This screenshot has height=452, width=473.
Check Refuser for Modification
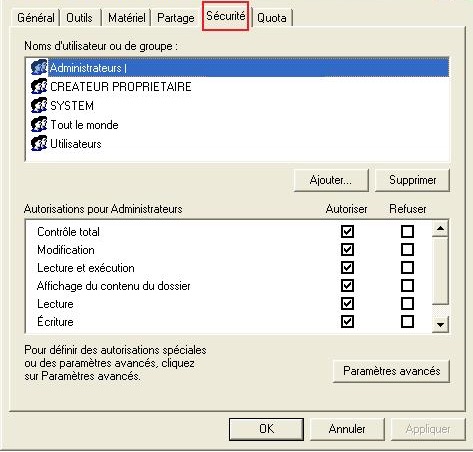407,249
